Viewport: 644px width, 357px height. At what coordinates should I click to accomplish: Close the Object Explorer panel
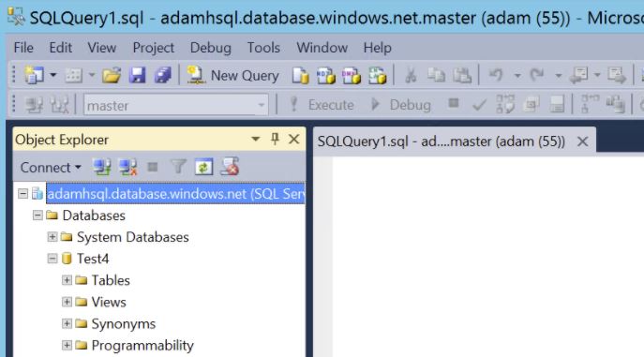(x=293, y=139)
